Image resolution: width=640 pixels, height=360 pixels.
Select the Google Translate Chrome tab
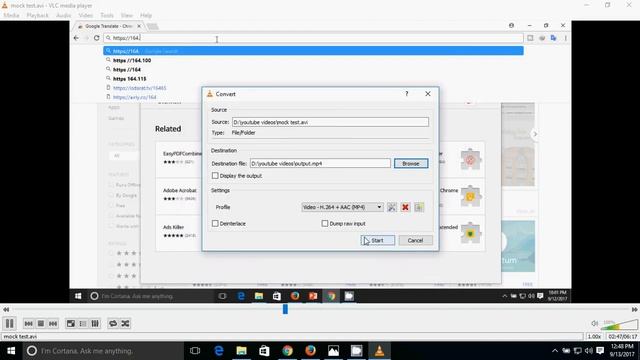click(x=109, y=26)
